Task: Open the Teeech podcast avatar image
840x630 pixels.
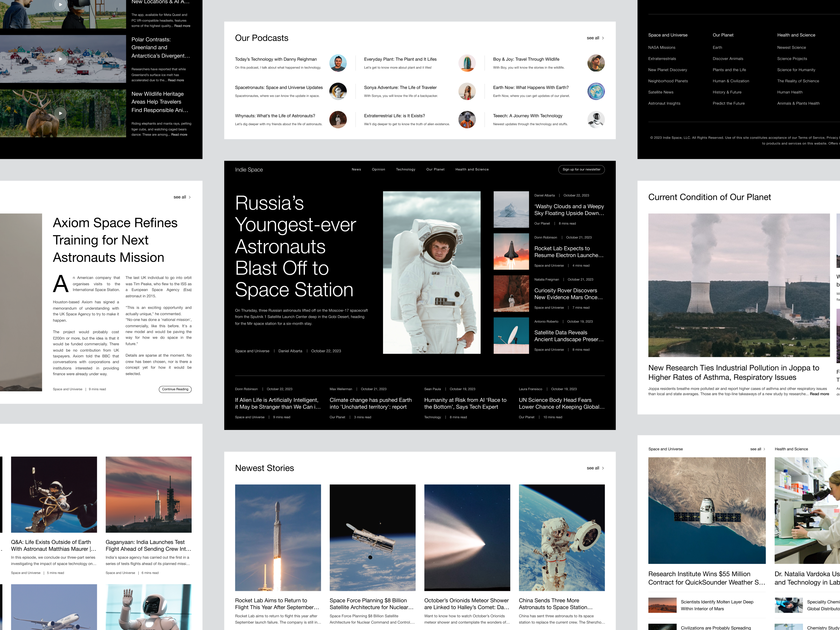Action: tap(596, 120)
